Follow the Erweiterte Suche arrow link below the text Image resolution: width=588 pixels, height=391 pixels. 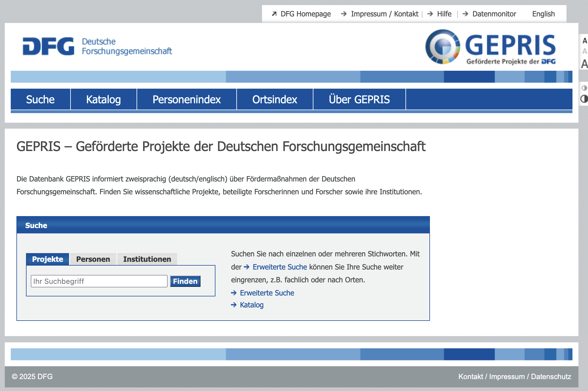pos(267,293)
